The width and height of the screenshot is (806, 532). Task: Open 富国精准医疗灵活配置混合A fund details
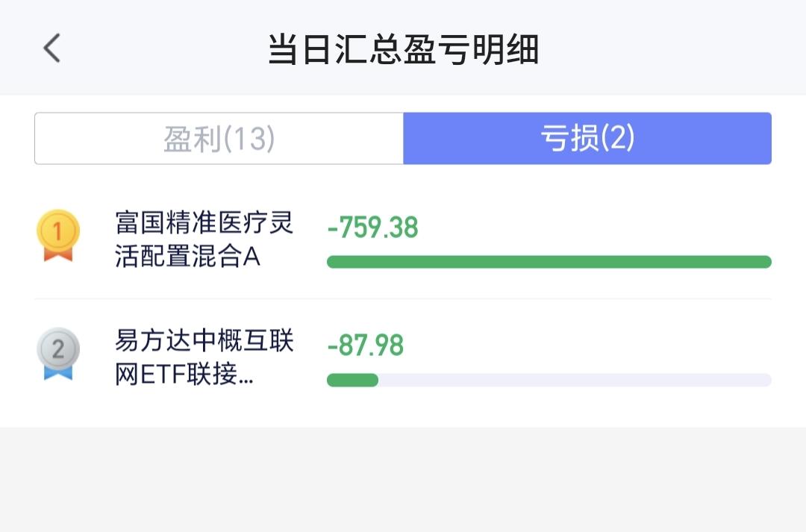pos(204,239)
